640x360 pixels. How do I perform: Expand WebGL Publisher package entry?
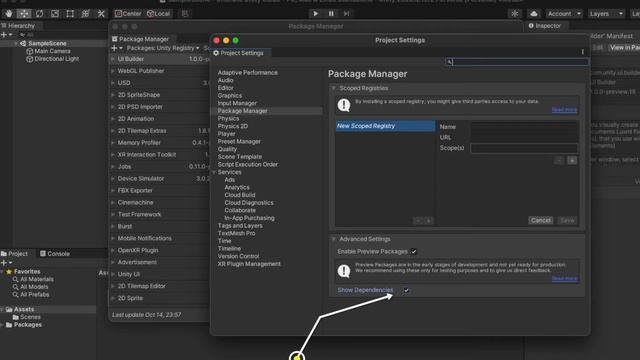click(113, 71)
